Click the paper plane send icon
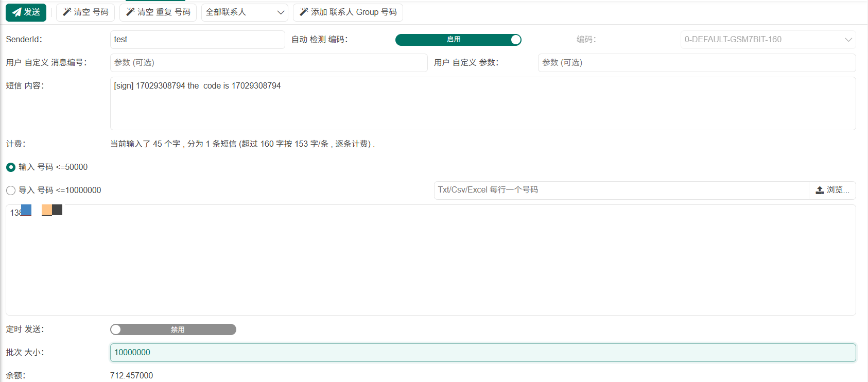This screenshot has height=382, width=868. [16, 12]
